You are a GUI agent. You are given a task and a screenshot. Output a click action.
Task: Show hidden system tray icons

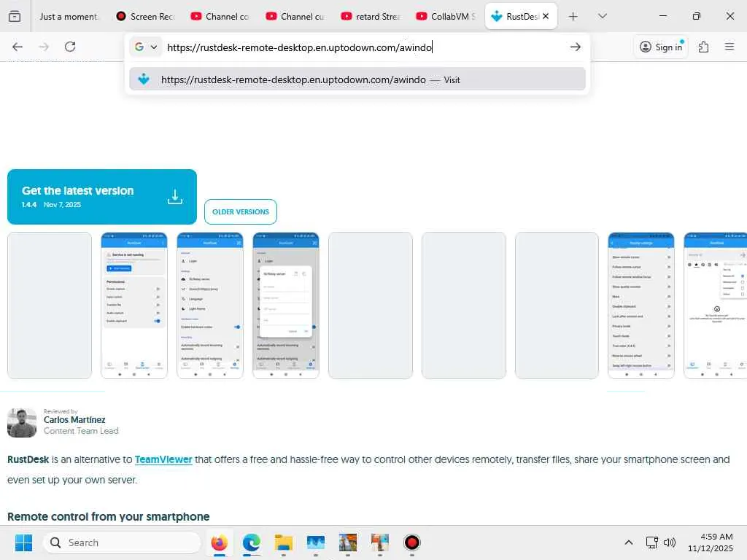coord(628,542)
